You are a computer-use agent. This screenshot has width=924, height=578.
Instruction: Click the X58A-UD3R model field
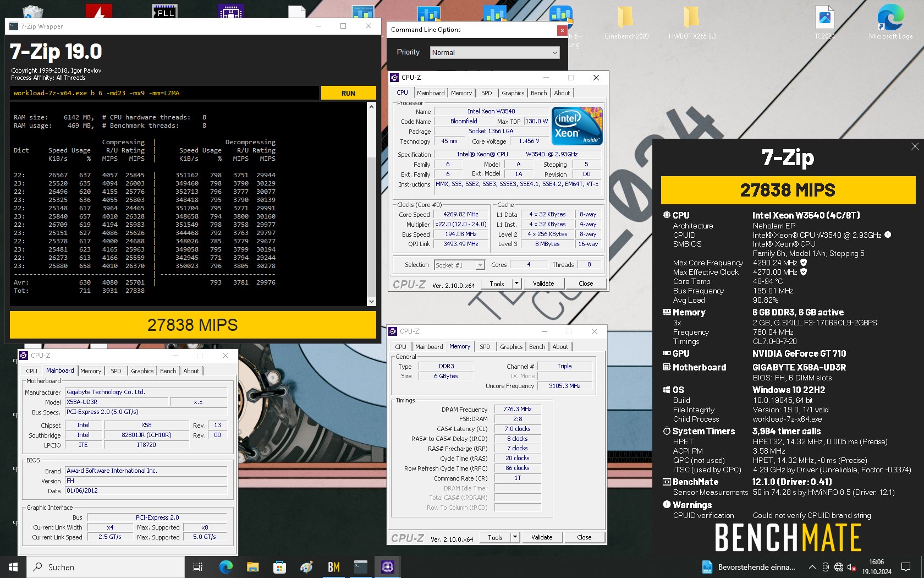point(117,402)
